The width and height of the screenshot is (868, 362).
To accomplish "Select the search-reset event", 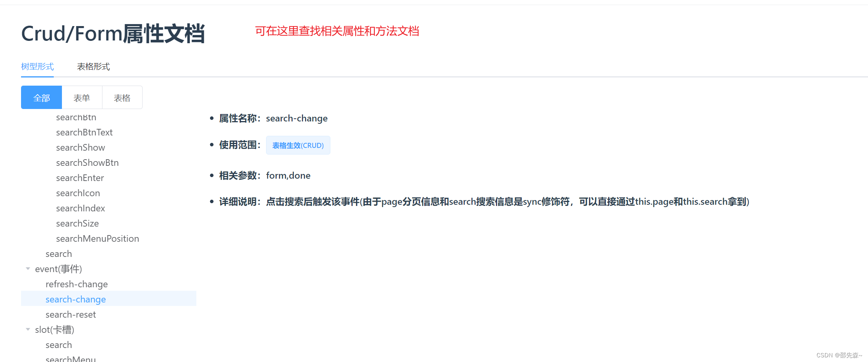I will point(71,314).
